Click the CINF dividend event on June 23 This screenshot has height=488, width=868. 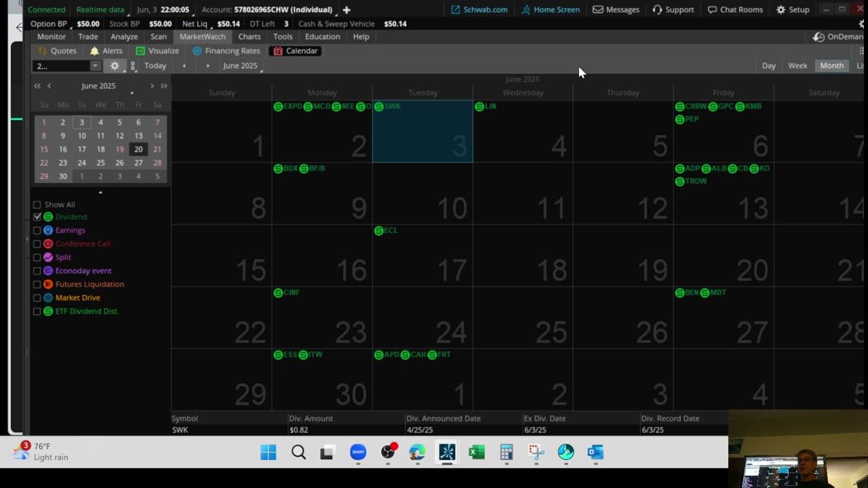point(286,293)
